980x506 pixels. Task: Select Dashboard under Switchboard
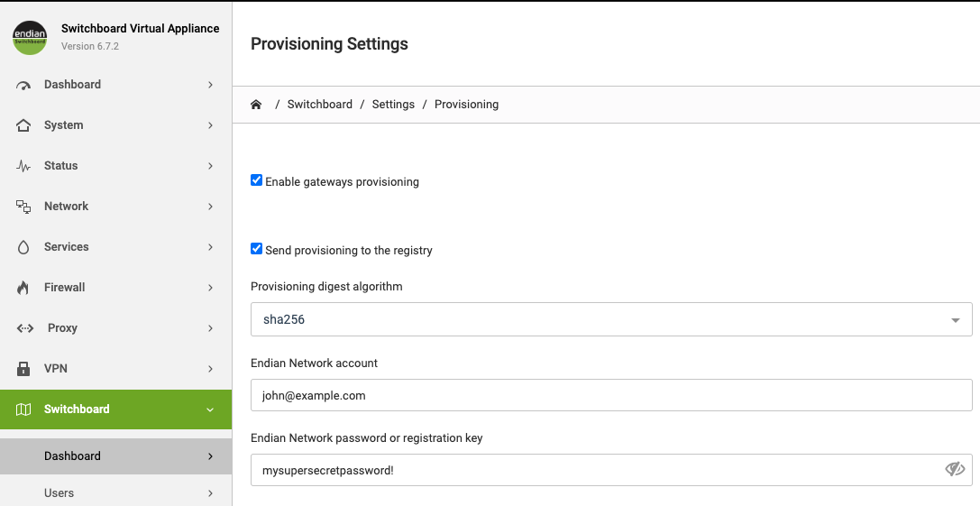coord(115,456)
